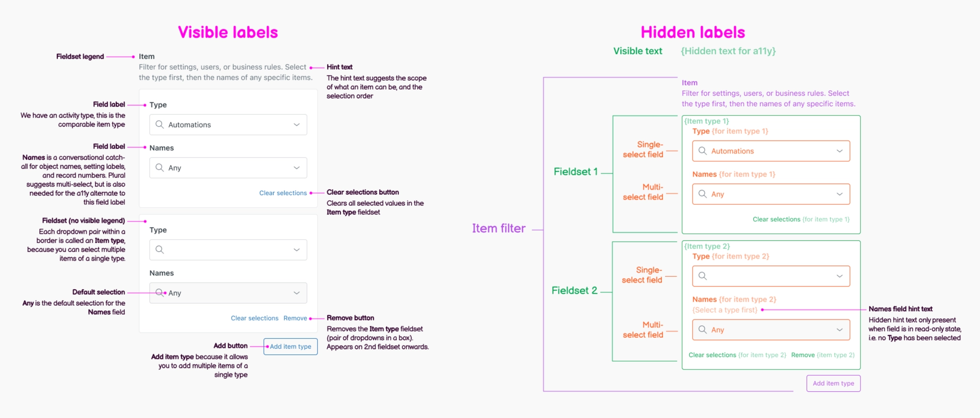This screenshot has width=980, height=418.
Task: Click Remove for item type 2
Action: [803, 355]
